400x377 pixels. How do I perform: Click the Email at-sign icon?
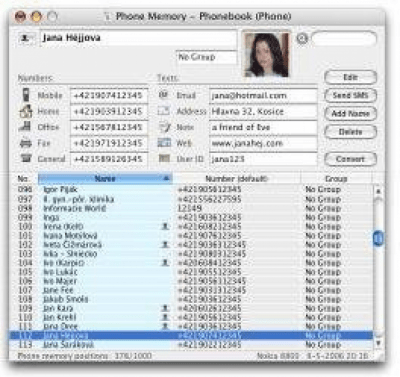(x=163, y=95)
